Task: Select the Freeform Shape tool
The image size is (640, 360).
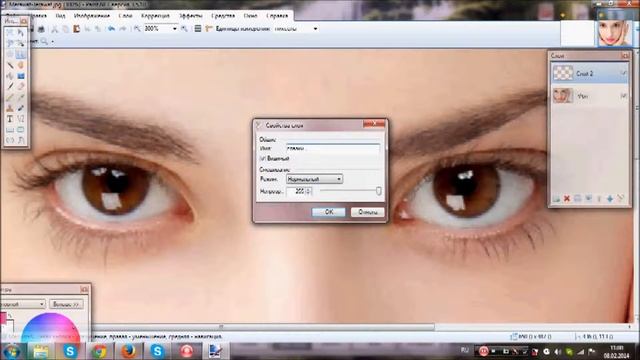Action: pos(20,140)
